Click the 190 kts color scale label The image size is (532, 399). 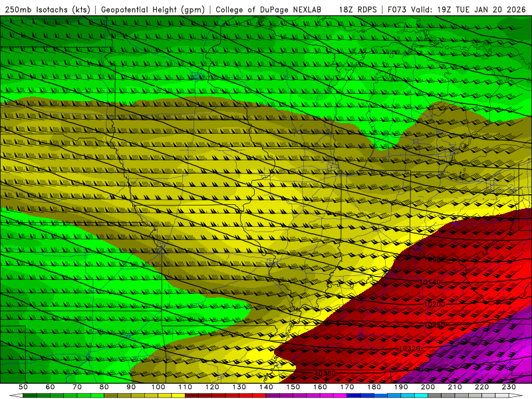pos(401,387)
